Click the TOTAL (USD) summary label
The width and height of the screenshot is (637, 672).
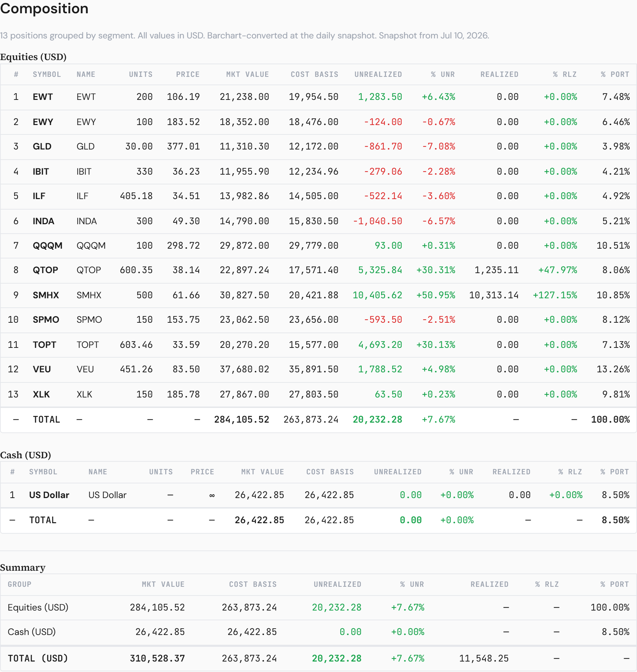38,658
